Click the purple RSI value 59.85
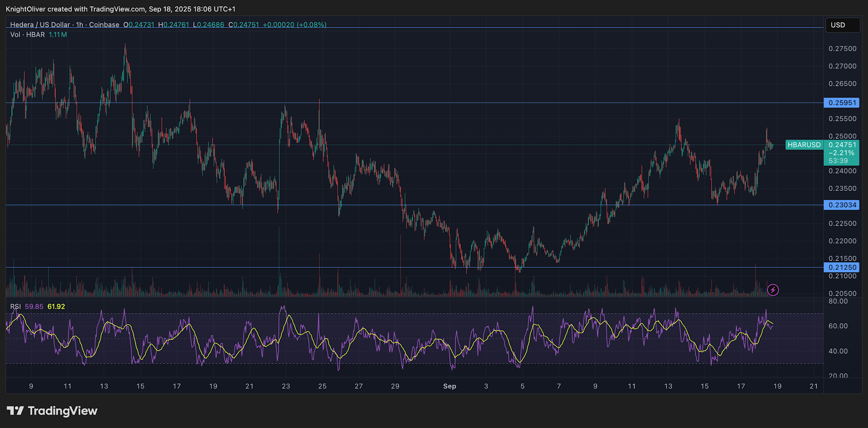The width and height of the screenshot is (868, 428). pyautogui.click(x=34, y=306)
